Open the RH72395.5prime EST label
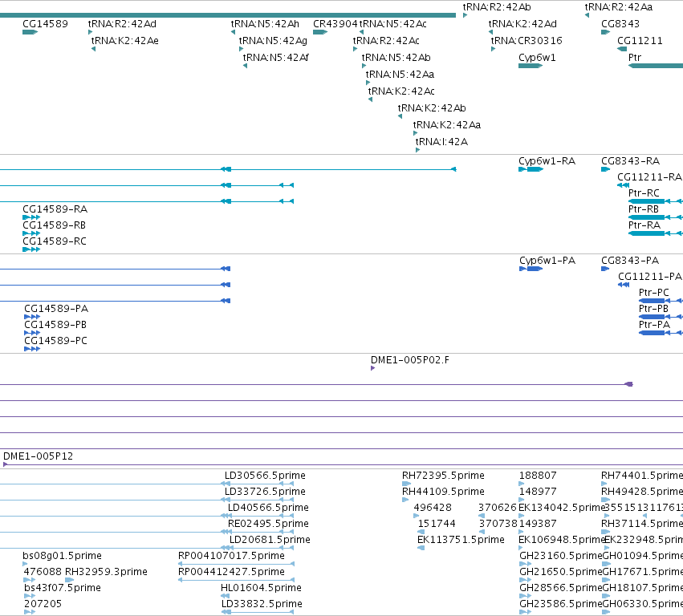 coord(443,476)
